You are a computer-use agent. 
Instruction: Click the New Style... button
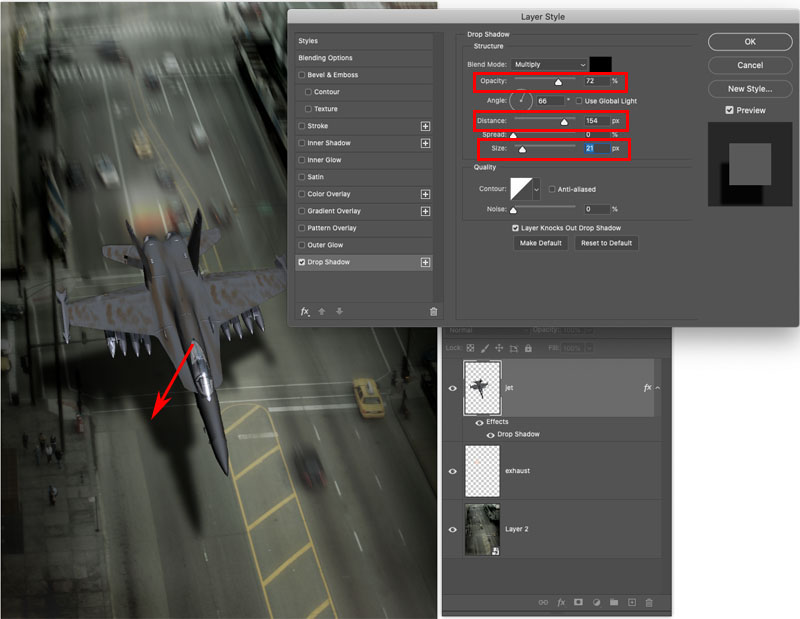(x=750, y=89)
